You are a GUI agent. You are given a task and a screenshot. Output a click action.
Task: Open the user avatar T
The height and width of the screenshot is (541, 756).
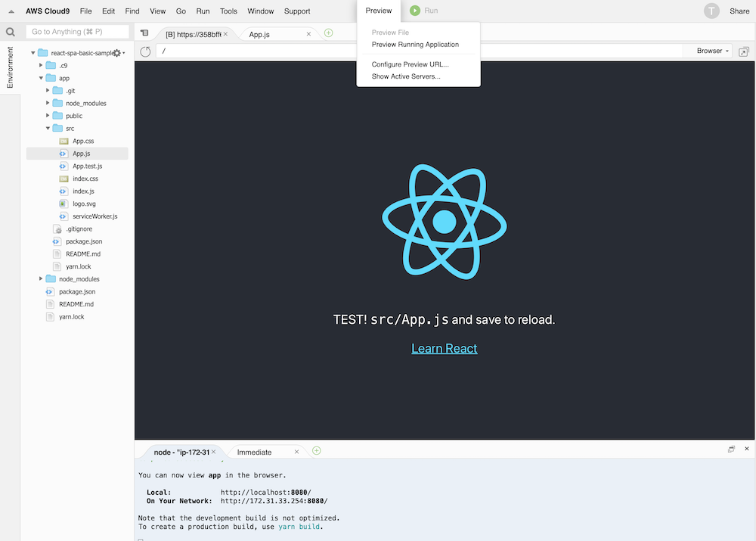[711, 11]
